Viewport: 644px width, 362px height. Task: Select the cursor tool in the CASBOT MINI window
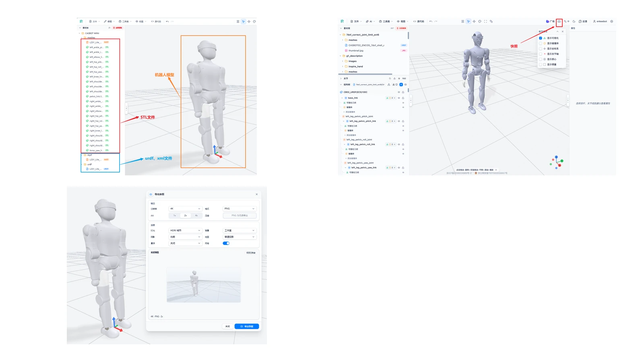(x=243, y=21)
